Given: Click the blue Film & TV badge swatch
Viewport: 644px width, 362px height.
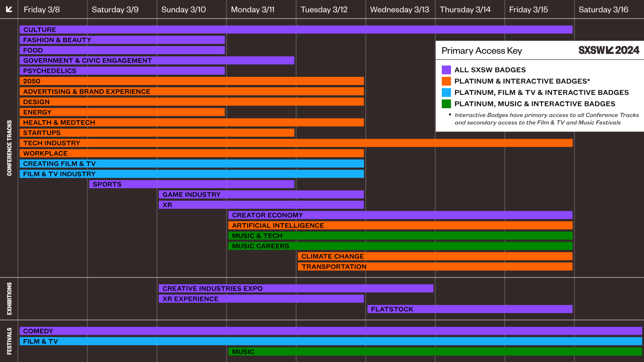Looking at the screenshot, I should (446, 93).
